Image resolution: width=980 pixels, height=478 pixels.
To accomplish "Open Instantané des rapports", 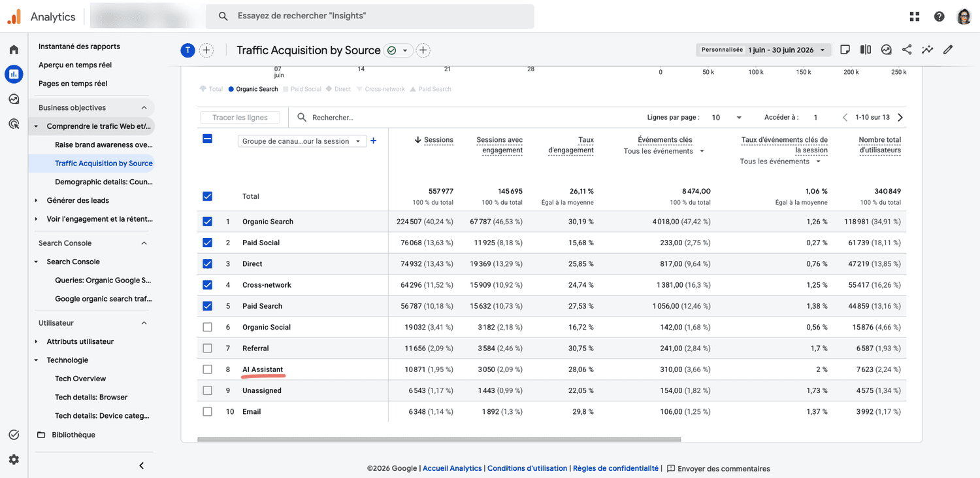I will (79, 46).
